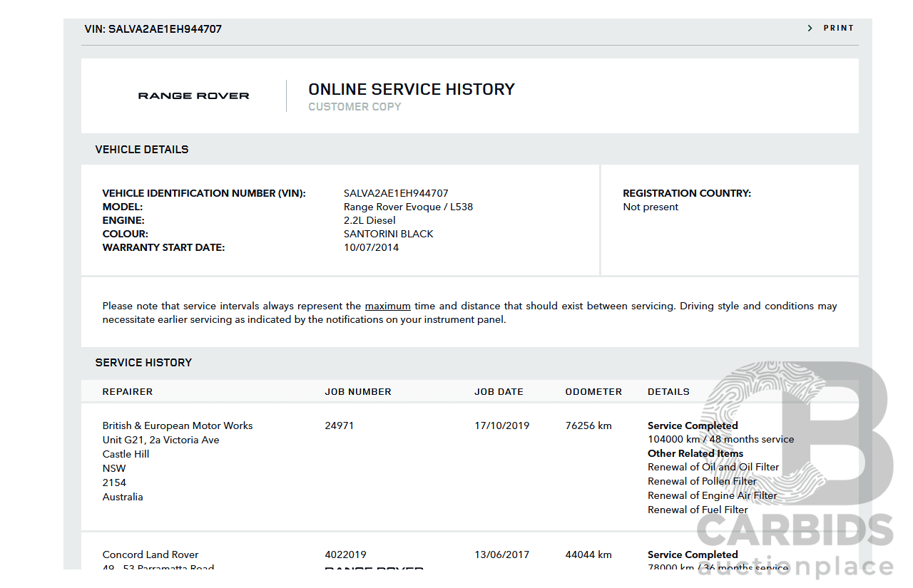Screen dimensions: 913x588
Task: Click the chevron arrow beside PRINT
Action: coord(810,29)
